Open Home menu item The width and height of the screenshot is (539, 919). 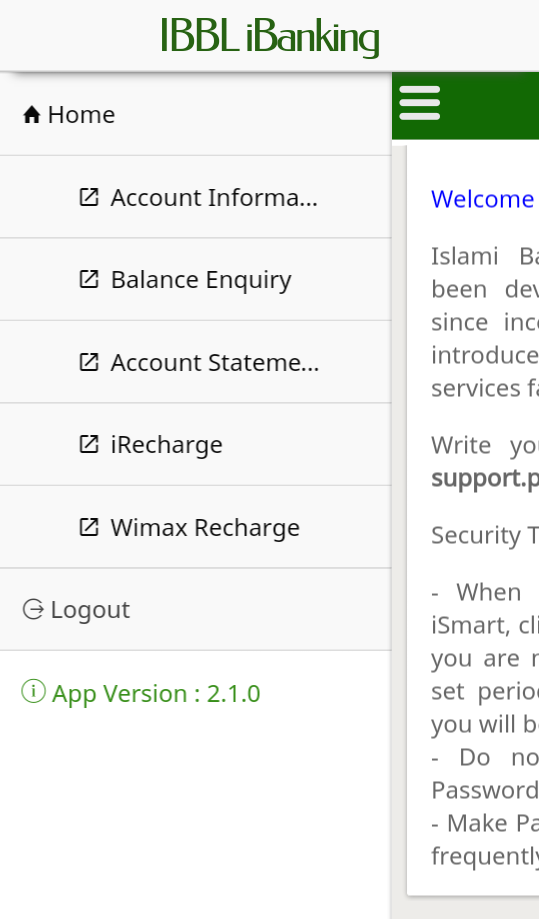click(x=195, y=114)
